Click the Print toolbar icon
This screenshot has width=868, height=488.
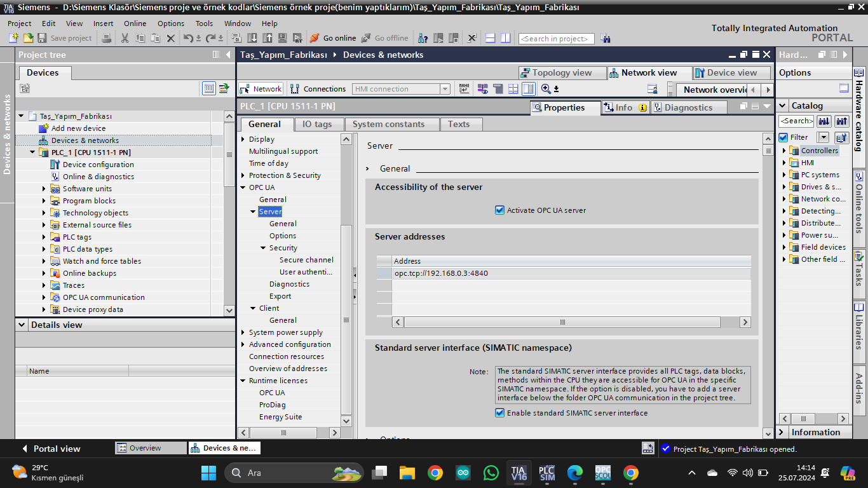coord(107,38)
